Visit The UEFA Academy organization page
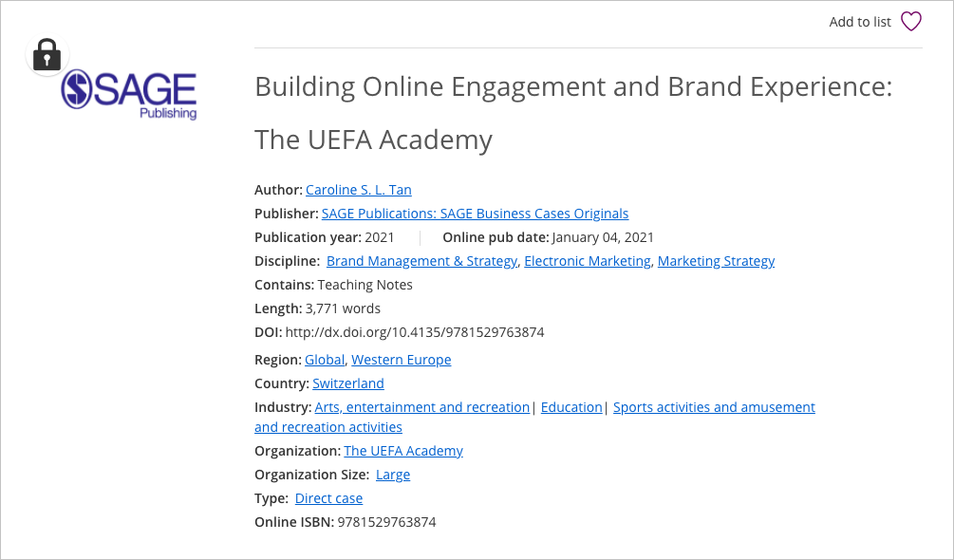This screenshot has width=954, height=560. [x=402, y=450]
